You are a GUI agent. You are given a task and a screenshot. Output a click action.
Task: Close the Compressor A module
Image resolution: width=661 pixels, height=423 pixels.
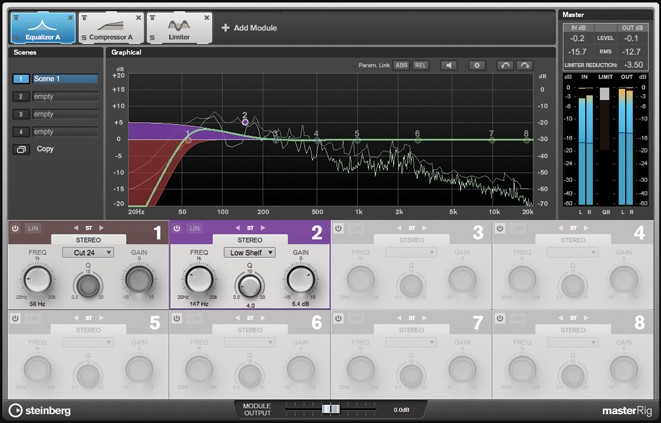(138, 17)
